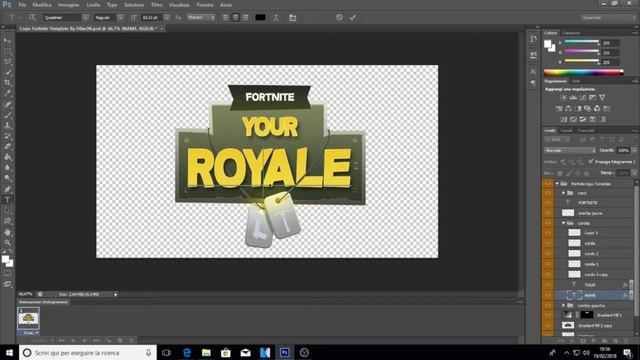Hide the cordes group
The height and width of the screenshot is (360, 640).
coord(547,223)
